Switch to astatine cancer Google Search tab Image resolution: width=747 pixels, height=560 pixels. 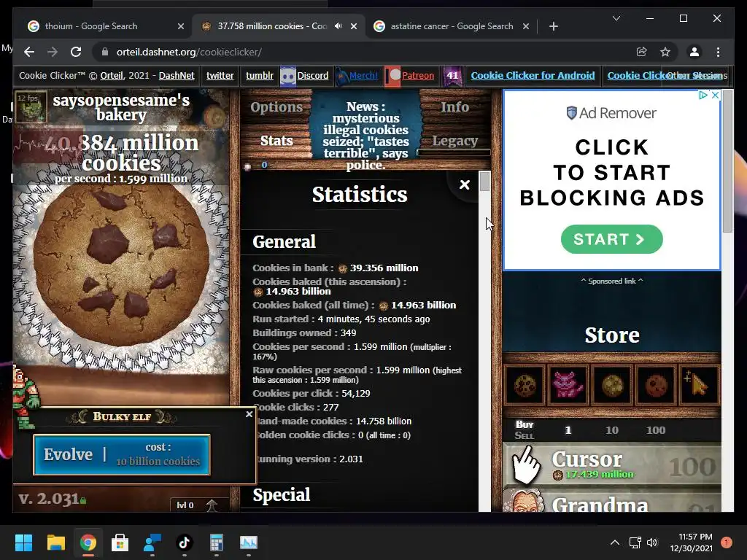(x=451, y=26)
